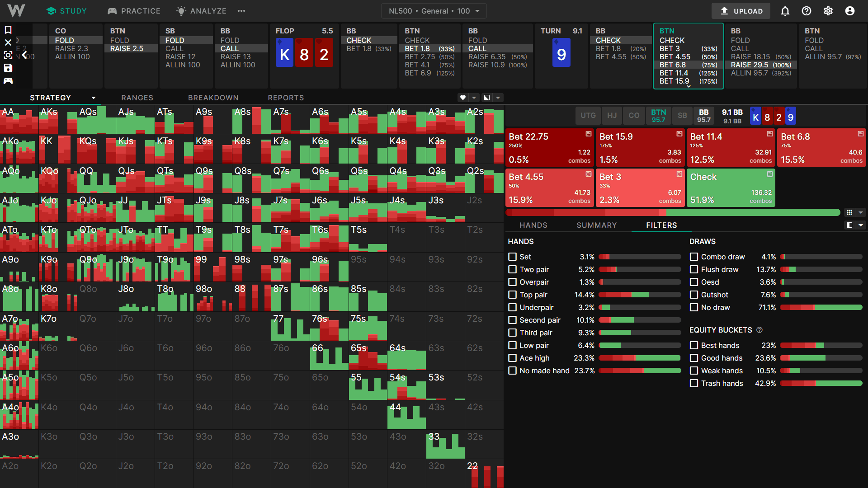Click the save floppy disk icon
The width and height of the screenshot is (868, 488).
[8, 68]
